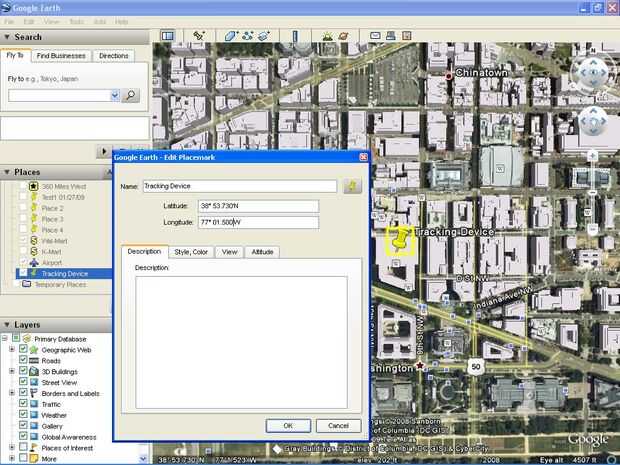Click the Washington capital star marker
620x465 pixels.
(x=420, y=365)
